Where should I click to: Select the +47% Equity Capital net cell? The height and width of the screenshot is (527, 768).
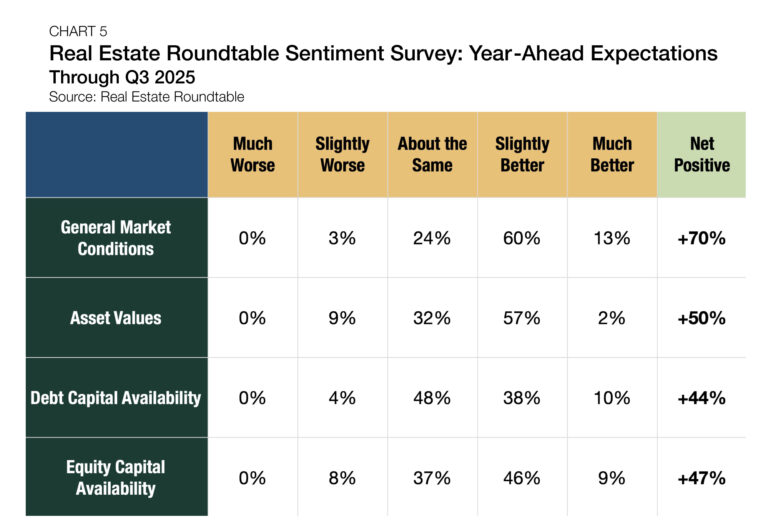tap(701, 478)
